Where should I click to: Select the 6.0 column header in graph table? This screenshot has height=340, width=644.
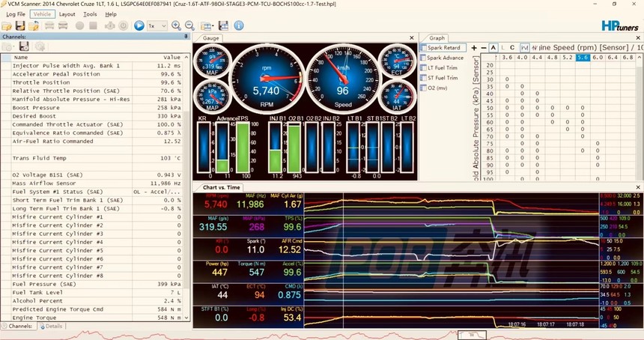598,58
